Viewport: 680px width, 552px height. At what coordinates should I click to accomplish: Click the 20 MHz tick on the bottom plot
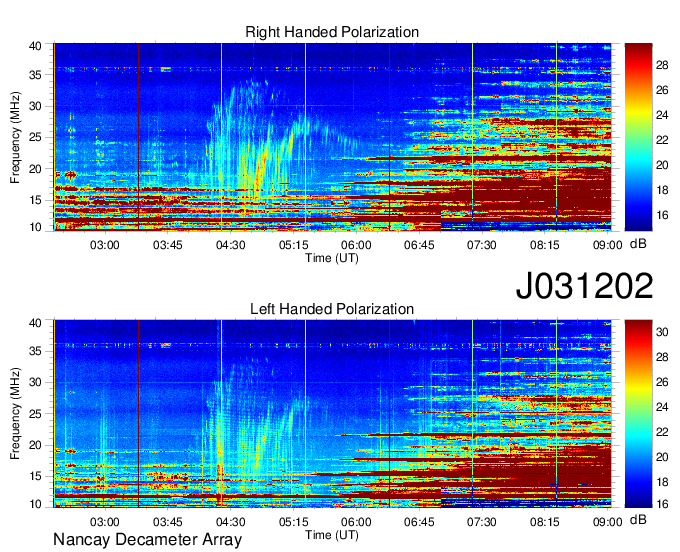tap(35, 445)
